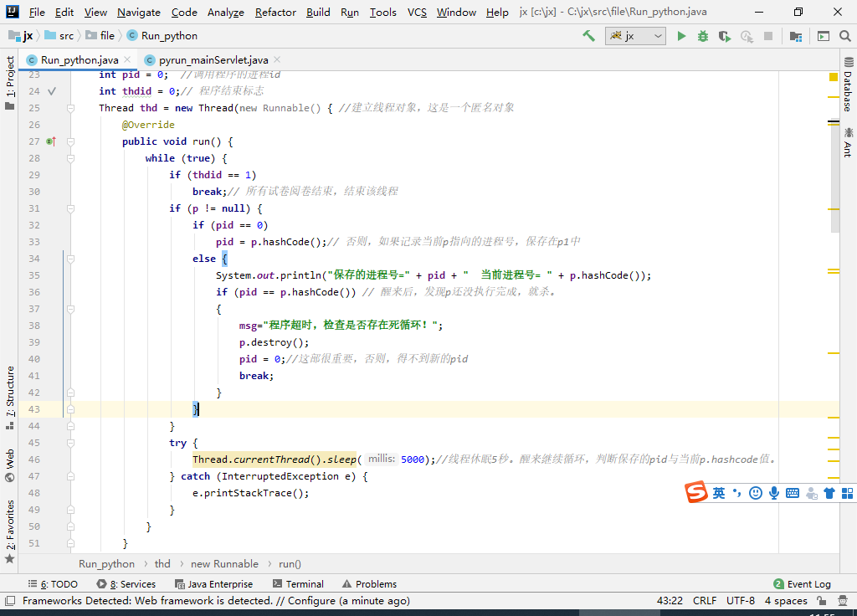Open the Refactor menu

pyautogui.click(x=275, y=12)
